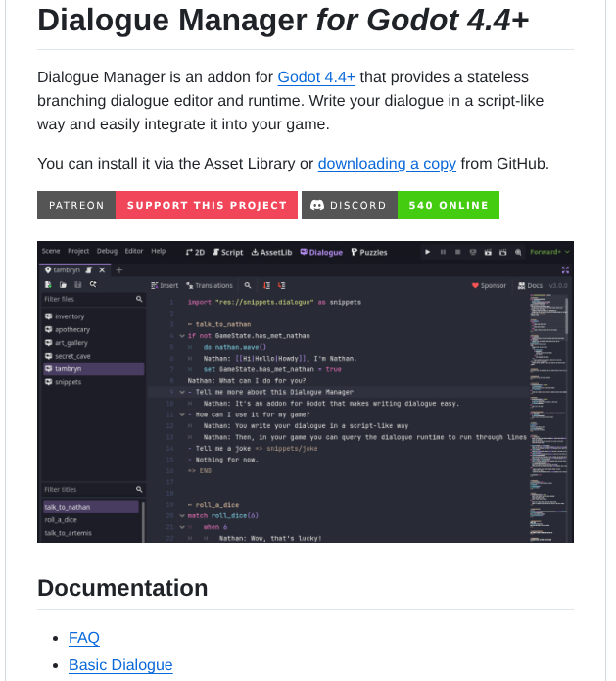Collapse the "when 6" fold arrow
The height and width of the screenshot is (681, 616).
pyautogui.click(x=182, y=527)
